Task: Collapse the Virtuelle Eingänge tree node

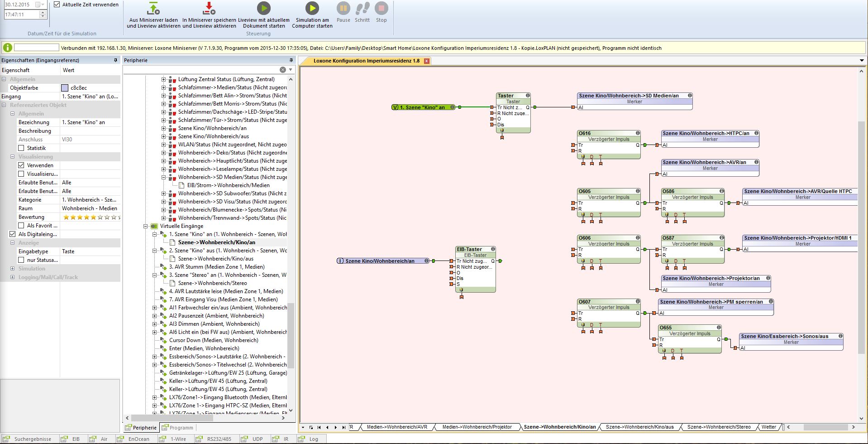Action: coord(146,226)
